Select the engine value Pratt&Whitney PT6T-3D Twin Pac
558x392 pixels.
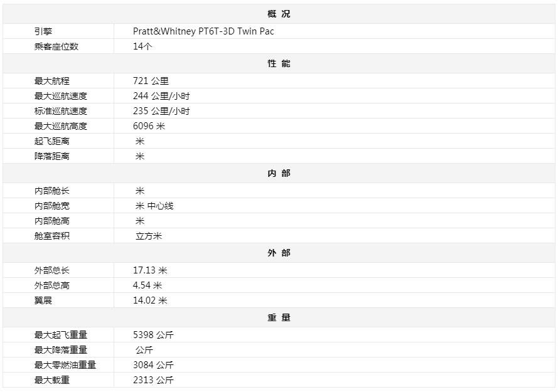(x=203, y=31)
